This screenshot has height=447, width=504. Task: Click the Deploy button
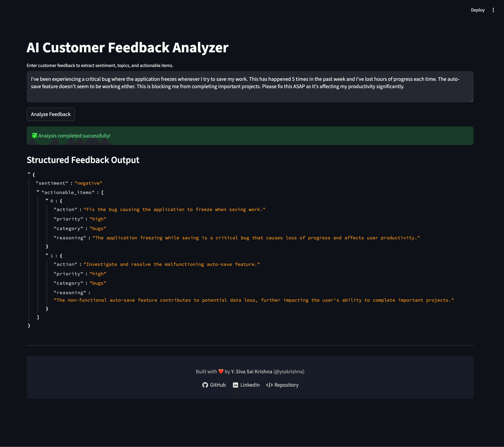click(478, 10)
